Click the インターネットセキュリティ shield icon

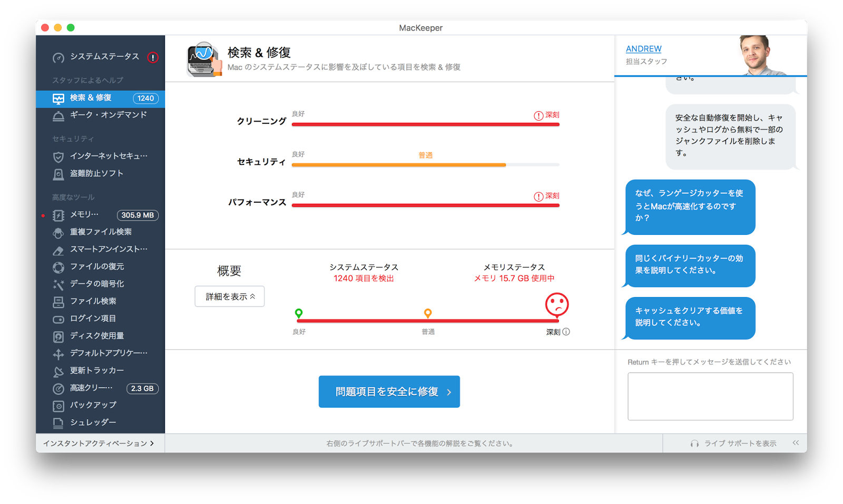pos(58,157)
